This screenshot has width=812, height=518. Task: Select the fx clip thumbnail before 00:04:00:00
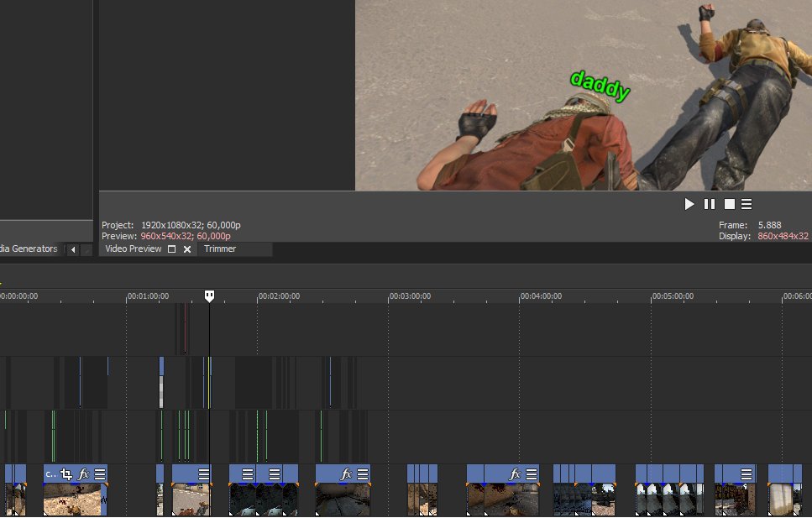click(x=503, y=500)
